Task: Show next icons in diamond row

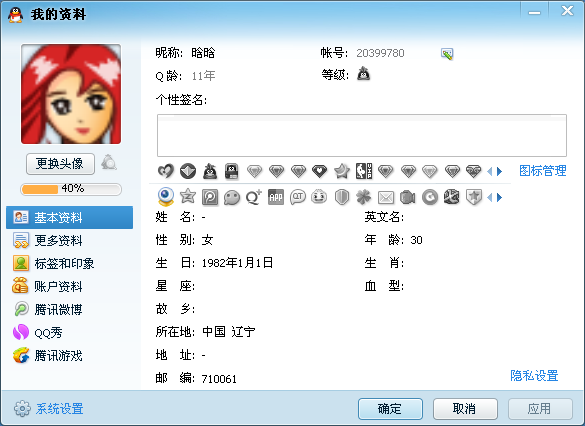Action: click(500, 172)
